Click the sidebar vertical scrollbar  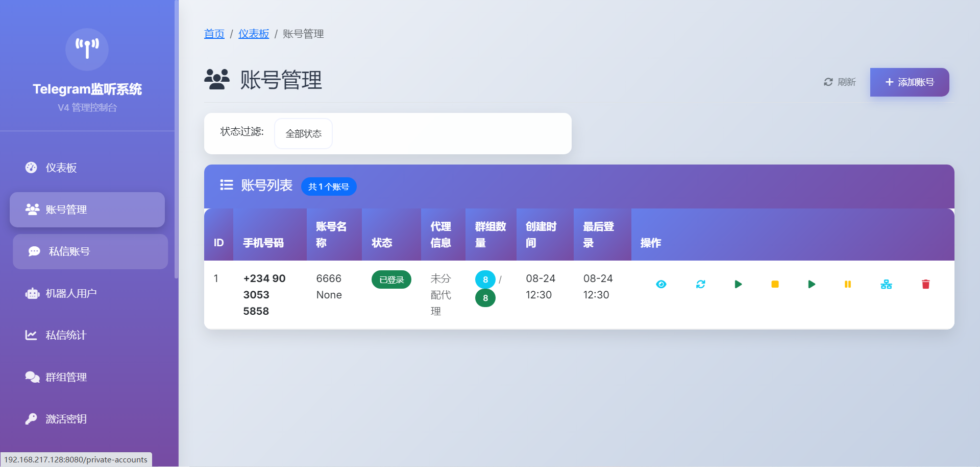(176, 138)
